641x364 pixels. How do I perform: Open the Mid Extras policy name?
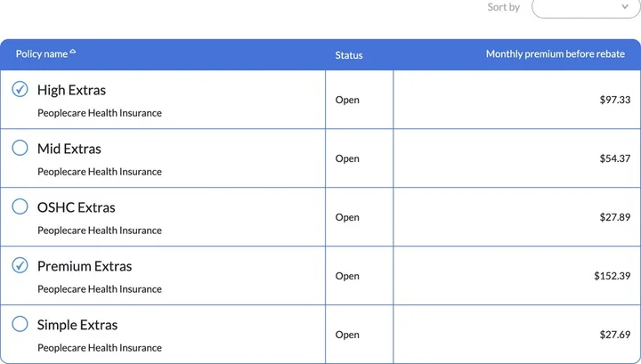coord(69,149)
